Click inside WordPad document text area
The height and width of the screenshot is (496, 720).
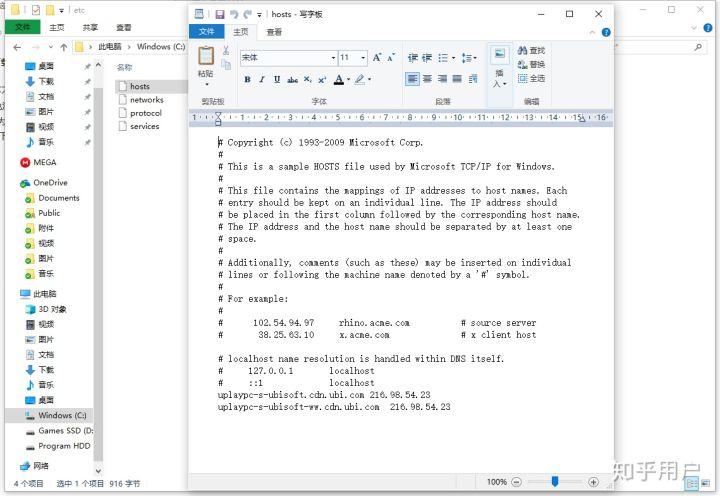401,299
